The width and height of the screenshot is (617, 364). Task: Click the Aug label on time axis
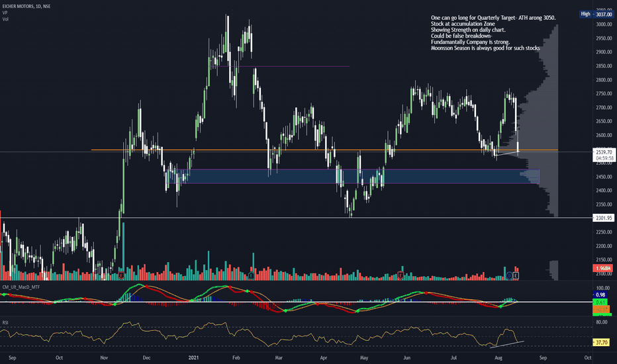498,357
